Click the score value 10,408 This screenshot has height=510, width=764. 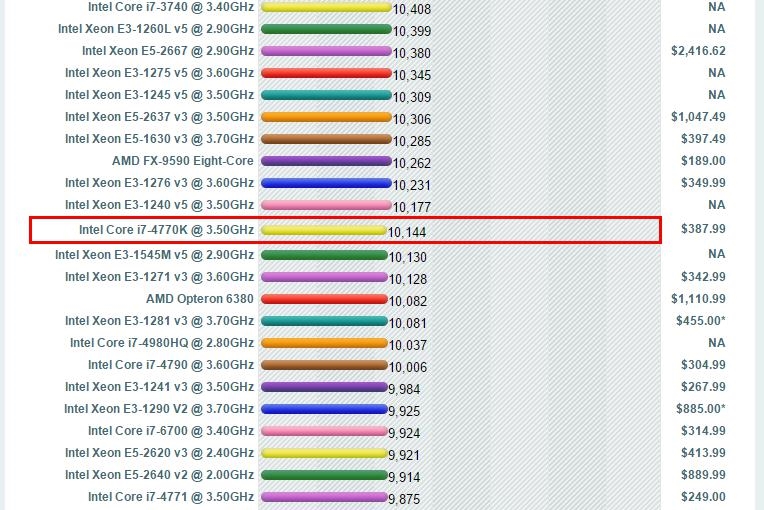(x=412, y=9)
